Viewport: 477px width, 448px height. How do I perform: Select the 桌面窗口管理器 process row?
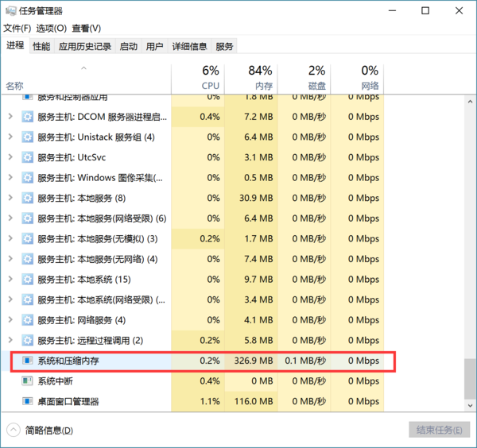point(192,401)
